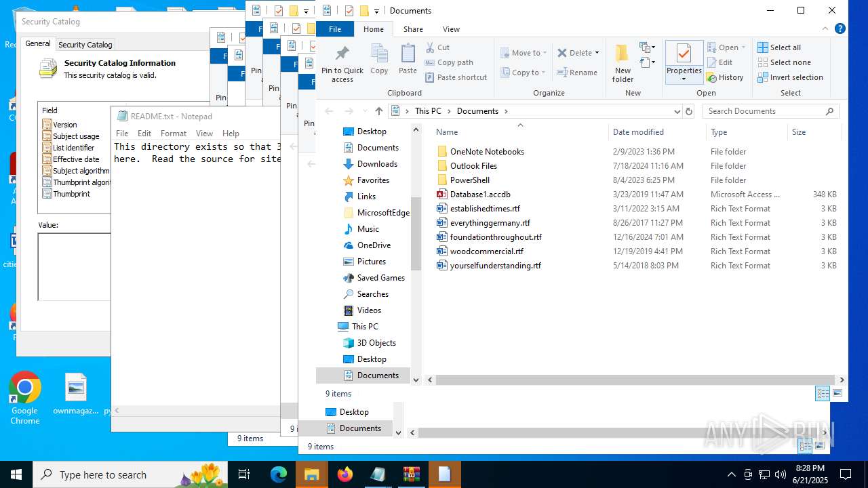Open Task View on the taskbar
The width and height of the screenshot is (868, 488).
click(245, 474)
